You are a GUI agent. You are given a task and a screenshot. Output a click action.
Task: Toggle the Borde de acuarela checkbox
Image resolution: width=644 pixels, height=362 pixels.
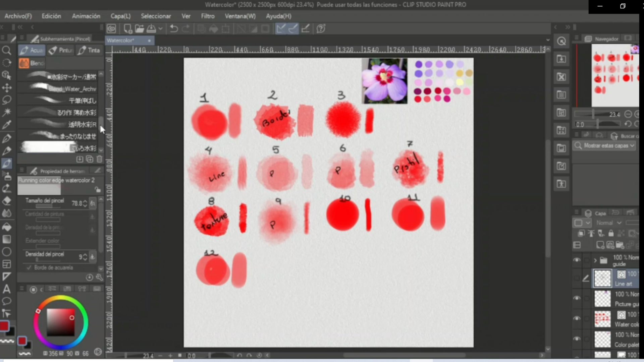29,267
